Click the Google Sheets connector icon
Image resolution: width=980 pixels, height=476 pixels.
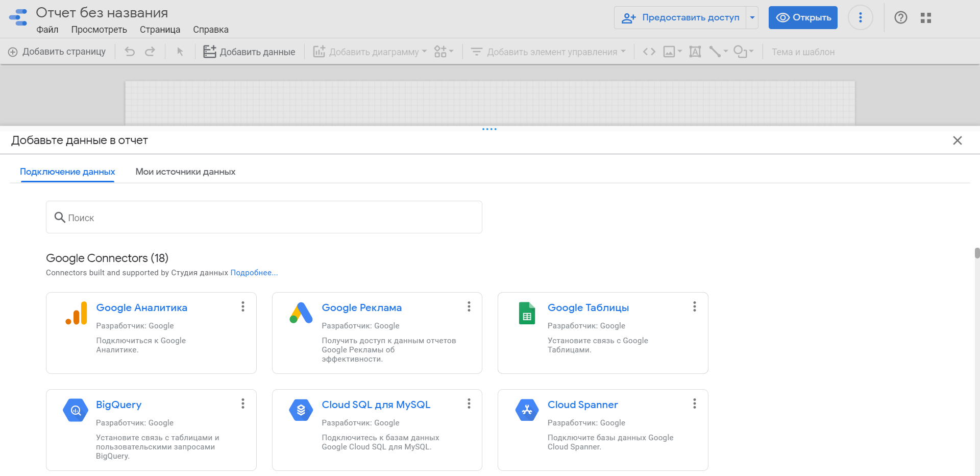(527, 313)
